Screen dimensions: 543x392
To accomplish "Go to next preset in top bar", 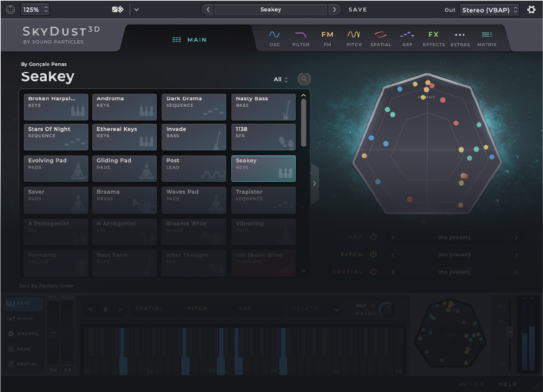I will [334, 10].
